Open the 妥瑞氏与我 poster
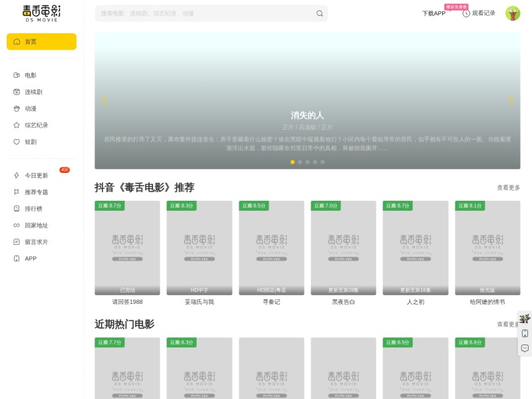The image size is (532, 399). (x=199, y=247)
